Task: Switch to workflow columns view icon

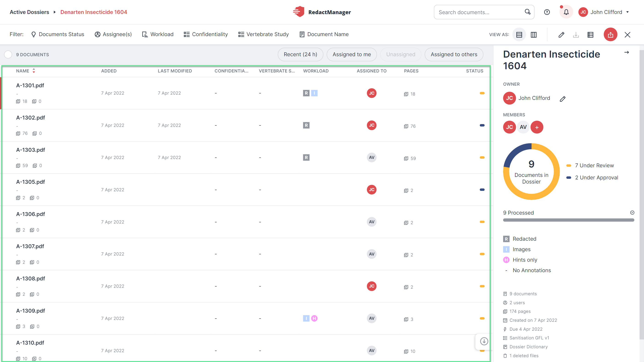Action: pyautogui.click(x=534, y=35)
